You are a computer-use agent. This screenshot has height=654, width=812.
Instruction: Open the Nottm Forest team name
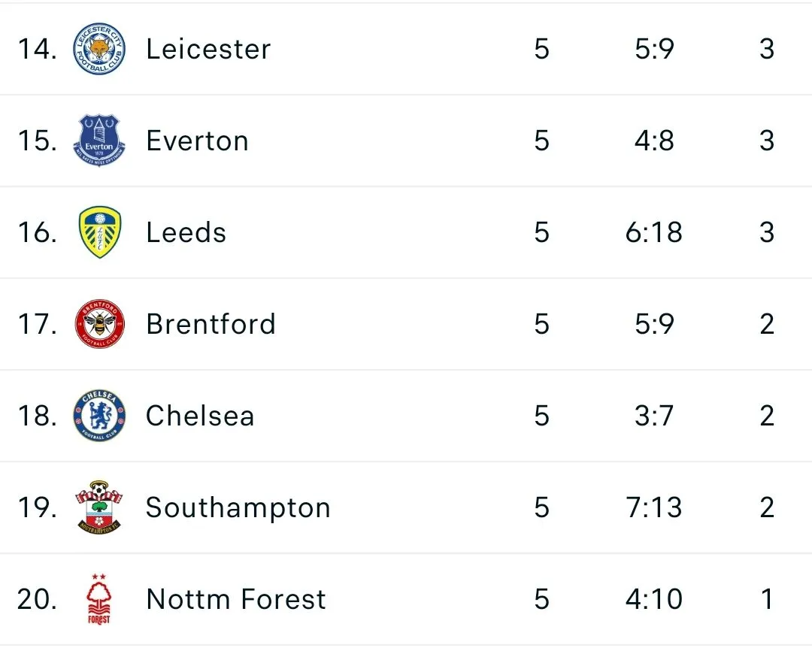tap(236, 600)
